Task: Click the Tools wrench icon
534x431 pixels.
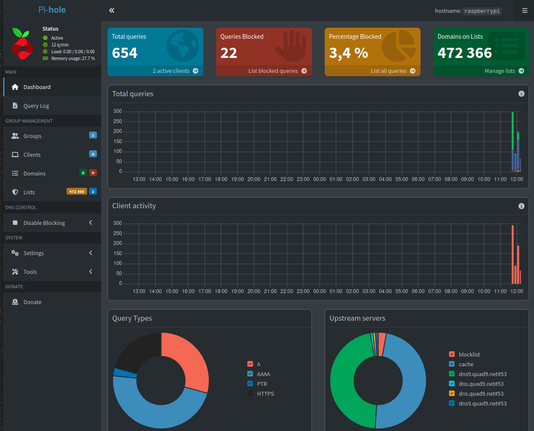Action: pyautogui.click(x=15, y=272)
